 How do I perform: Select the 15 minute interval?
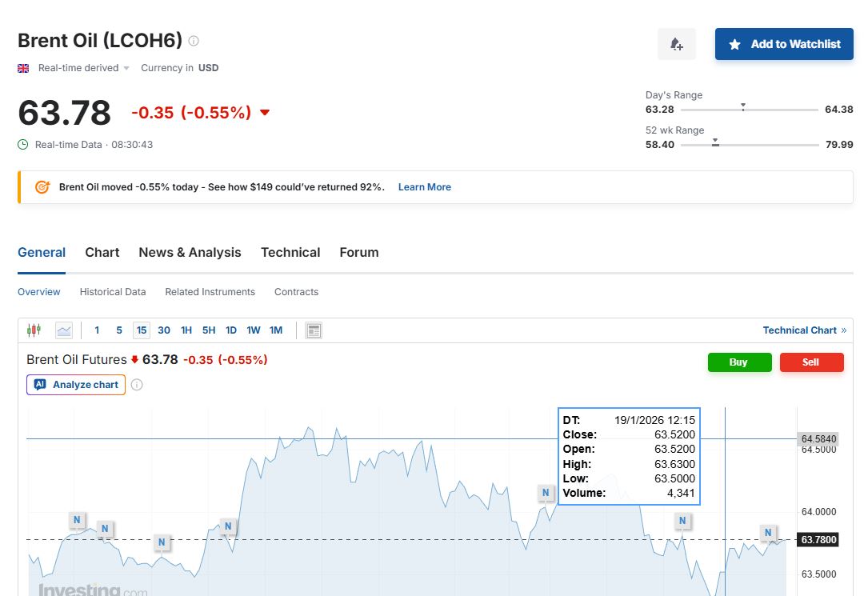(x=142, y=330)
